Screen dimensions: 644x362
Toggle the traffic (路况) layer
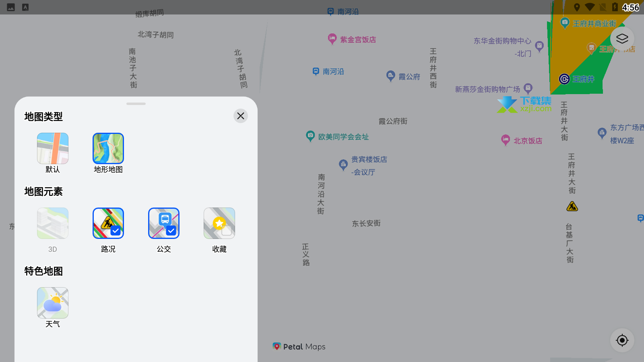[x=108, y=223]
